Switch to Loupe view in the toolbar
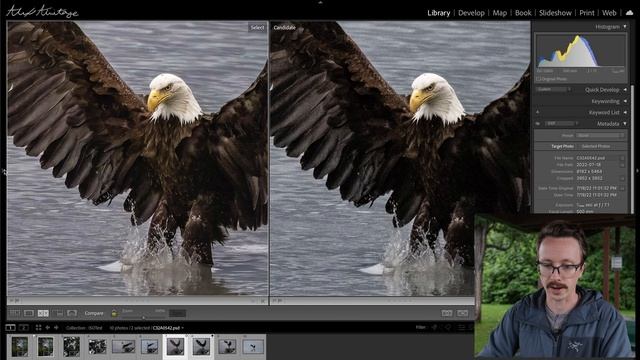 tap(29, 313)
